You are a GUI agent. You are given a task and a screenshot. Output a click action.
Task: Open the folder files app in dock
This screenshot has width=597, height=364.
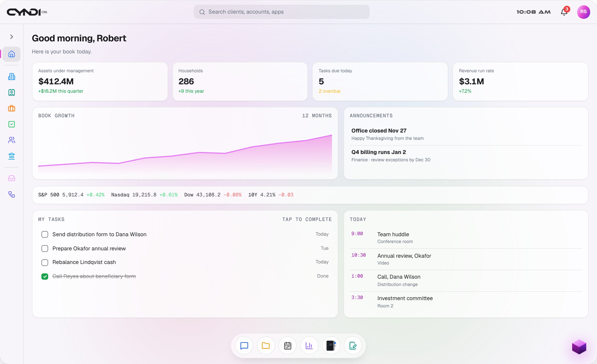click(x=266, y=346)
